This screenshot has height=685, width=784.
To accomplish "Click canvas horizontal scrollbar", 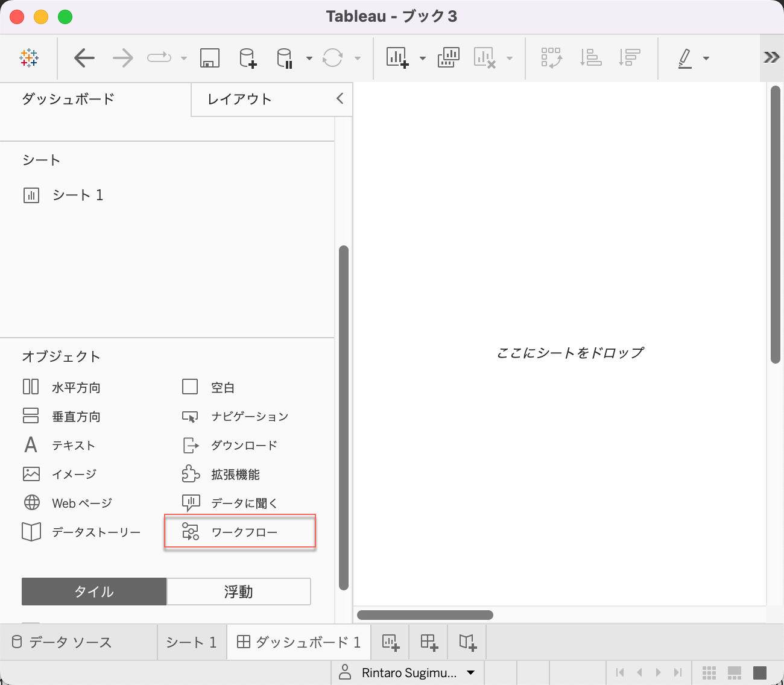I will point(425,615).
